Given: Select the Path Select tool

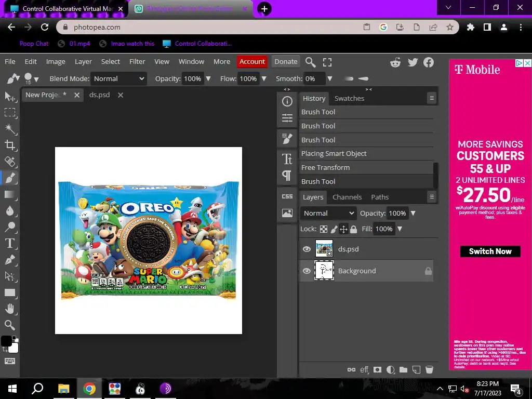Looking at the screenshot, I should tap(10, 276).
